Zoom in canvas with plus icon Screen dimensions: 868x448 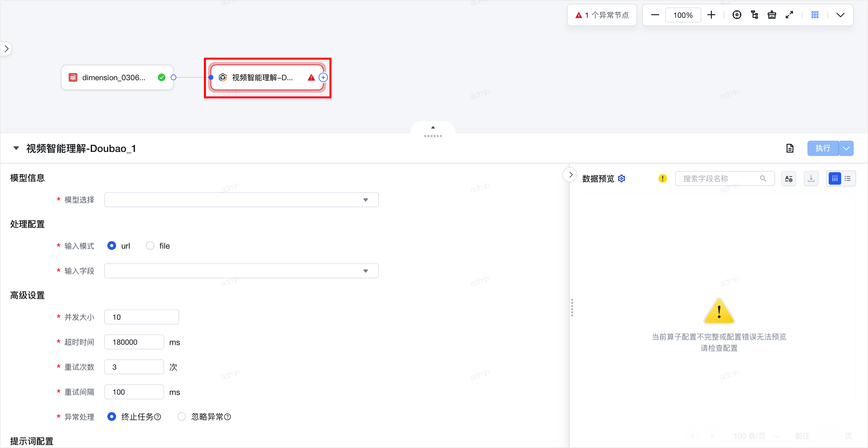pyautogui.click(x=711, y=15)
